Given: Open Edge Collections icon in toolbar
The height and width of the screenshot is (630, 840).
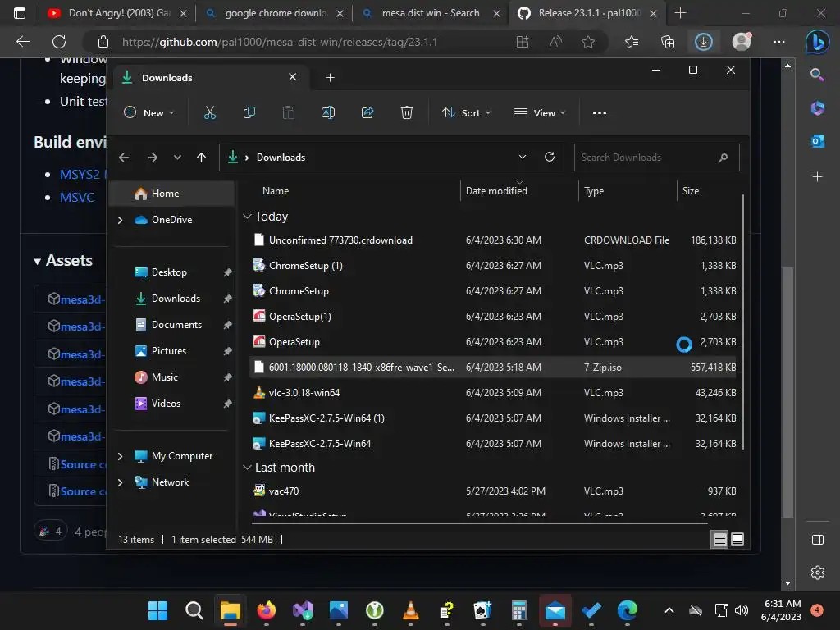Looking at the screenshot, I should pyautogui.click(x=668, y=42).
